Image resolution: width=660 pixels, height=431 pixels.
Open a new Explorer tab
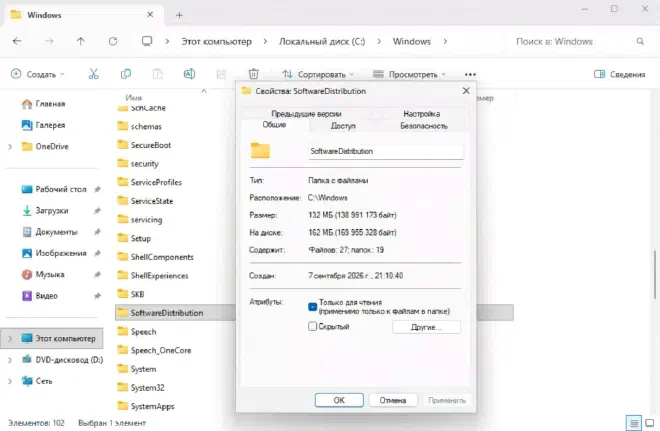point(179,15)
